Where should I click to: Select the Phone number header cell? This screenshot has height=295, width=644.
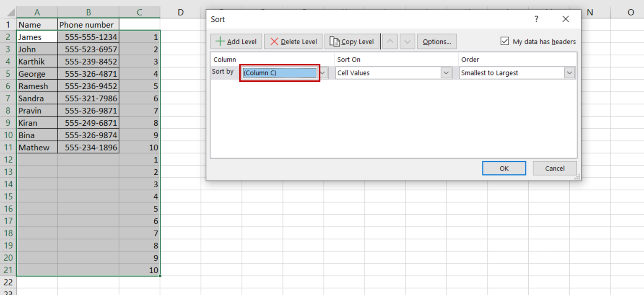coord(88,25)
